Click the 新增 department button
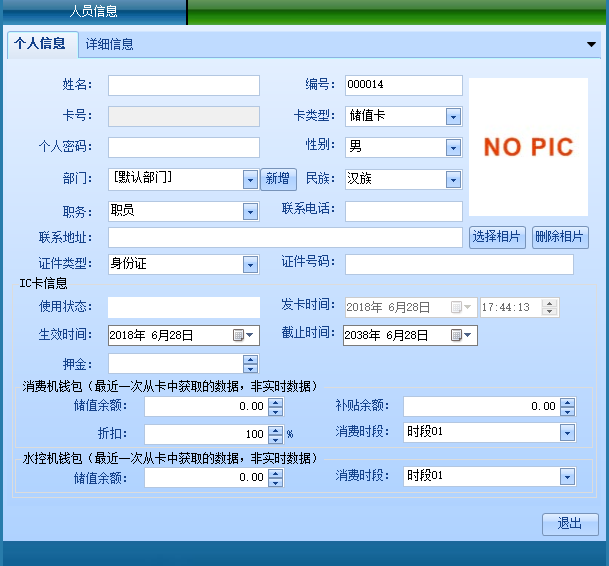609x566 pixels. [x=279, y=179]
